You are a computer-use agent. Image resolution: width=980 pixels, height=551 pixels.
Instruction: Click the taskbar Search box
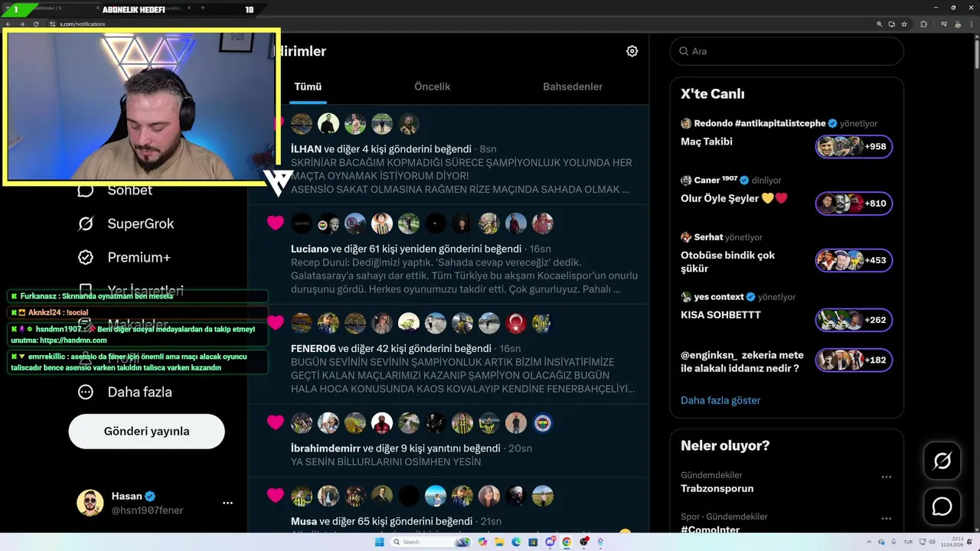point(431,542)
